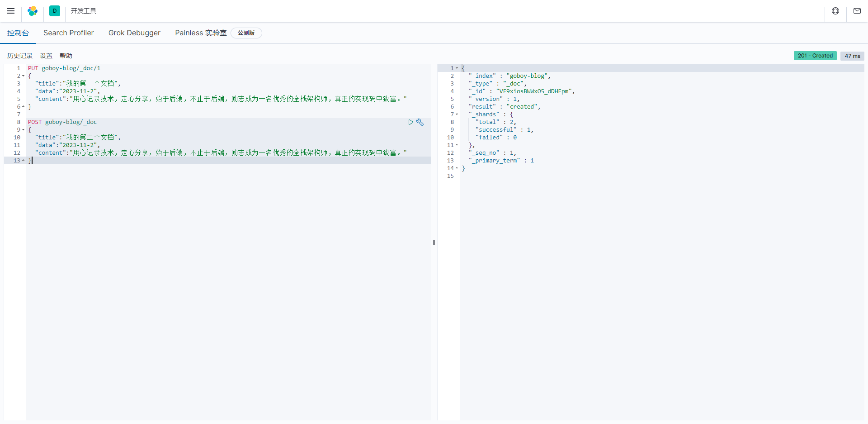The height and width of the screenshot is (424, 868).
Task: Open 帮助 help panel
Action: [66, 56]
